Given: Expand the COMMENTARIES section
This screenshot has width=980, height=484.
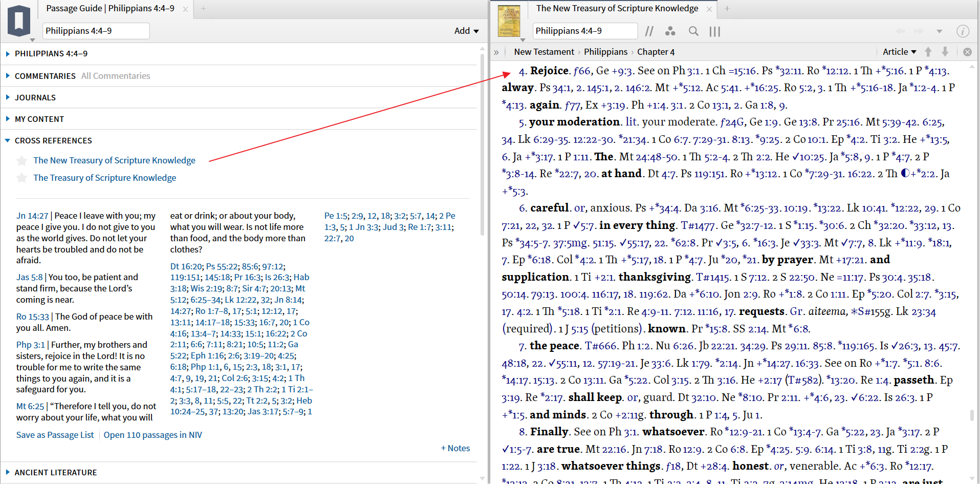Looking at the screenshot, I should tap(8, 76).
